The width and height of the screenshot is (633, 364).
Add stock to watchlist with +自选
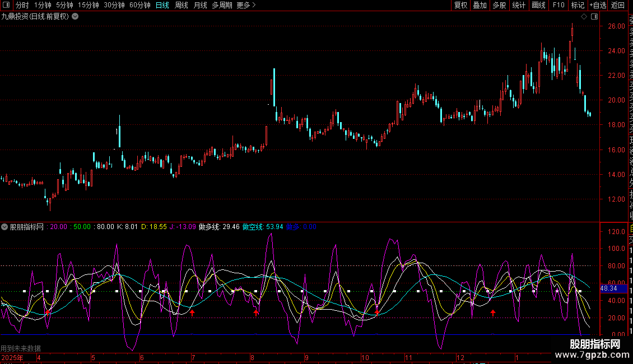click(x=598, y=5)
